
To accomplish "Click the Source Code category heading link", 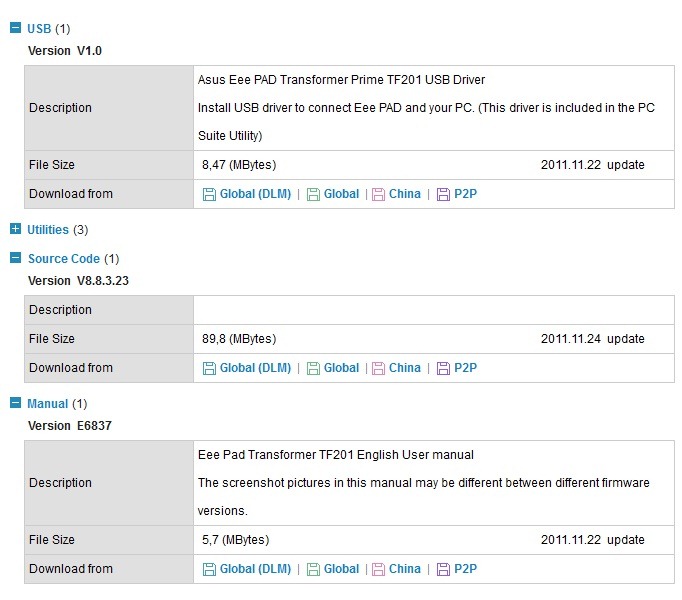I will 64,259.
